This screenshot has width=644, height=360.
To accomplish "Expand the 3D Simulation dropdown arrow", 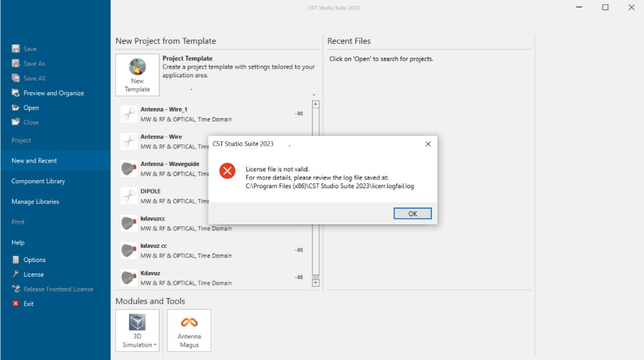I will pos(155,345).
